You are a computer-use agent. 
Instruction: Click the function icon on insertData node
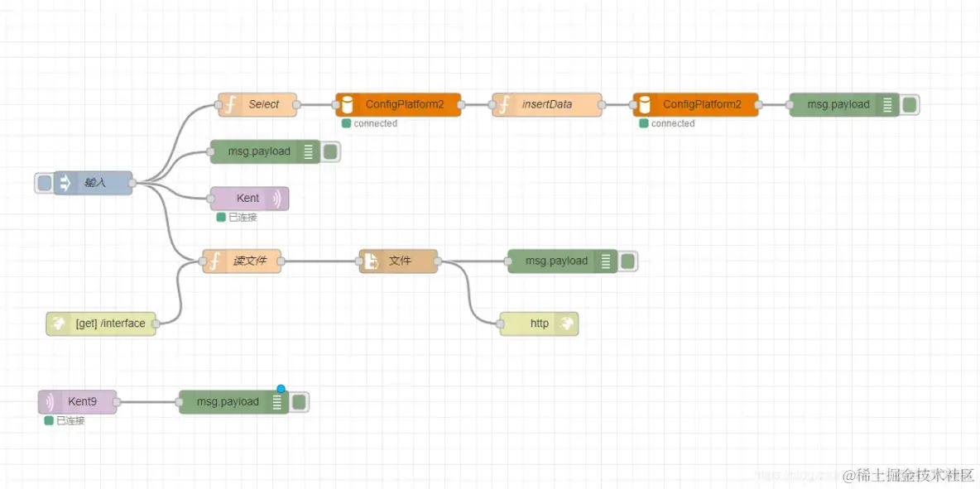click(x=503, y=105)
